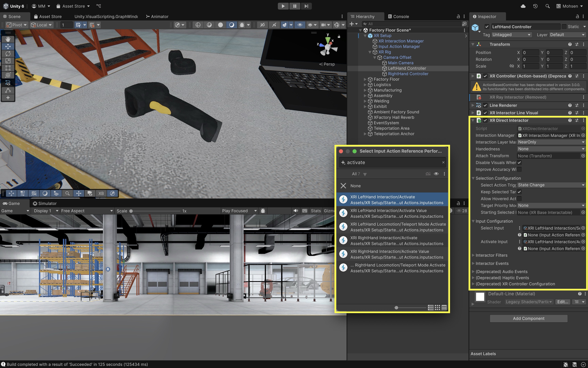Screen dimensions: 588x368
Task: Click the activate search field
Action: coord(392,163)
